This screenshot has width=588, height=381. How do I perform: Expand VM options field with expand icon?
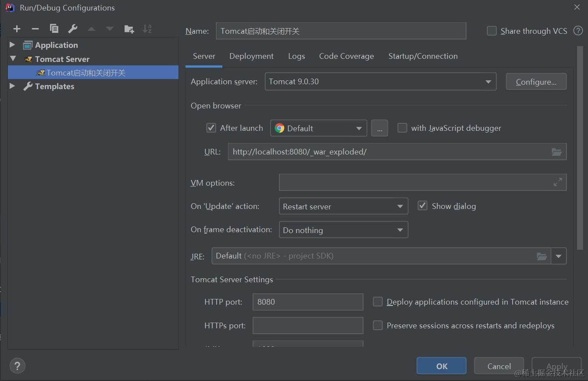click(x=558, y=182)
